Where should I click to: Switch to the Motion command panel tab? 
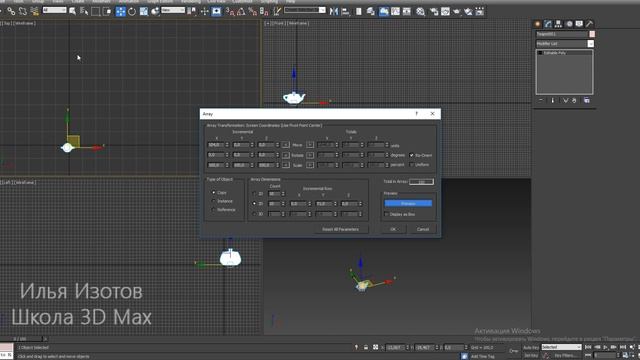pyautogui.click(x=569, y=24)
